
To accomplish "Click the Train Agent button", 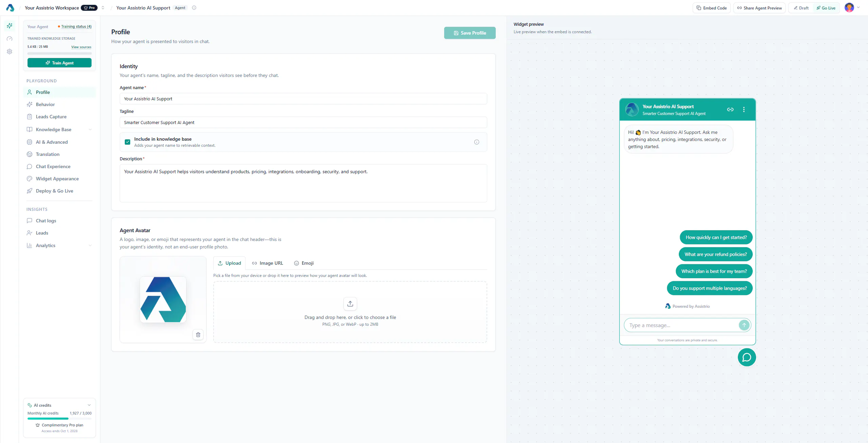I will point(59,63).
